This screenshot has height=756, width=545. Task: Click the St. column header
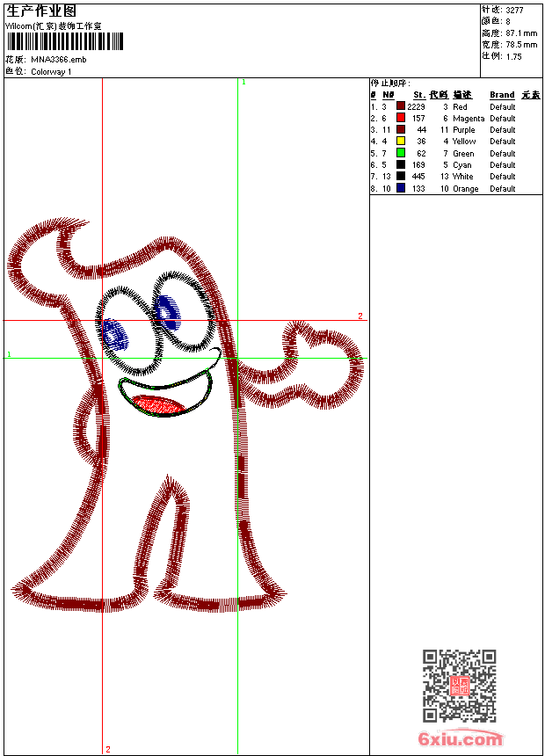tap(419, 95)
